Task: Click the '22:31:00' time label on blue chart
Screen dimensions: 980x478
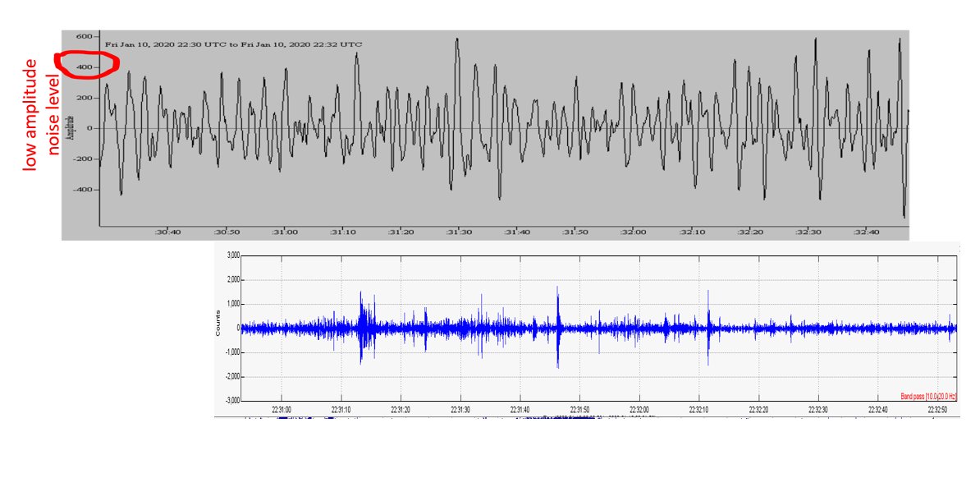Action: [x=282, y=410]
